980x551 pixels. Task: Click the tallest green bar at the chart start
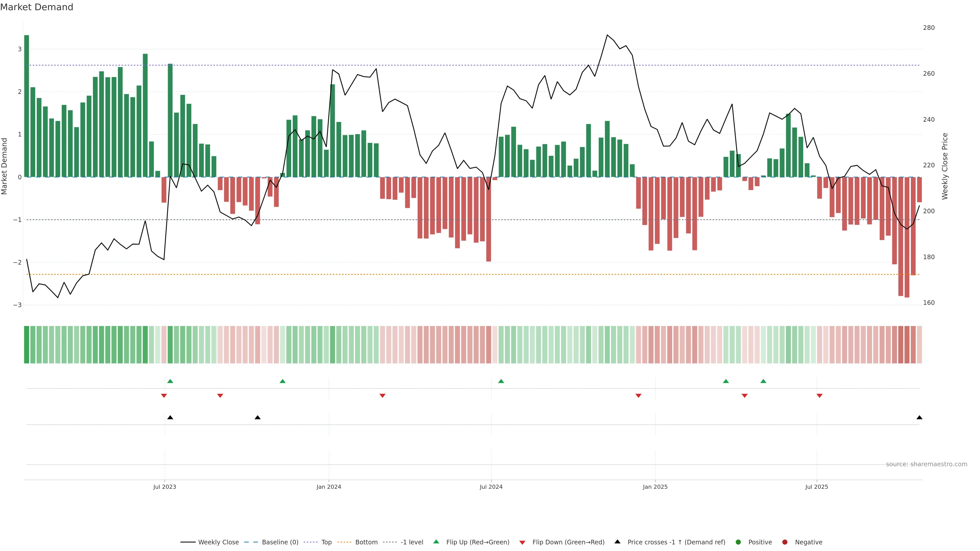tap(27, 106)
